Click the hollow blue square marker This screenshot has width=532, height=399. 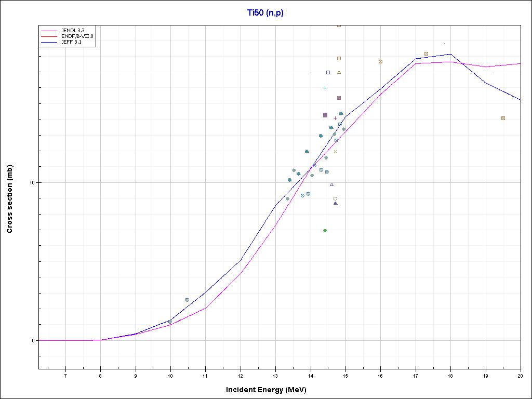328,72
